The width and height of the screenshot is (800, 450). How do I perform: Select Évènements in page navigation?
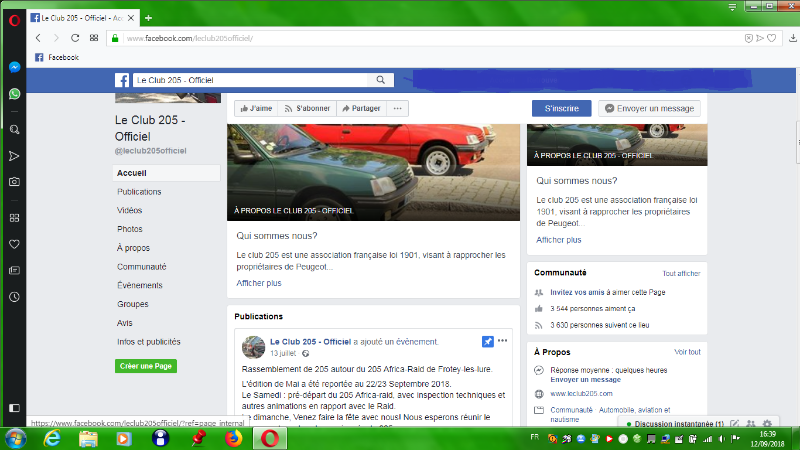tap(139, 285)
